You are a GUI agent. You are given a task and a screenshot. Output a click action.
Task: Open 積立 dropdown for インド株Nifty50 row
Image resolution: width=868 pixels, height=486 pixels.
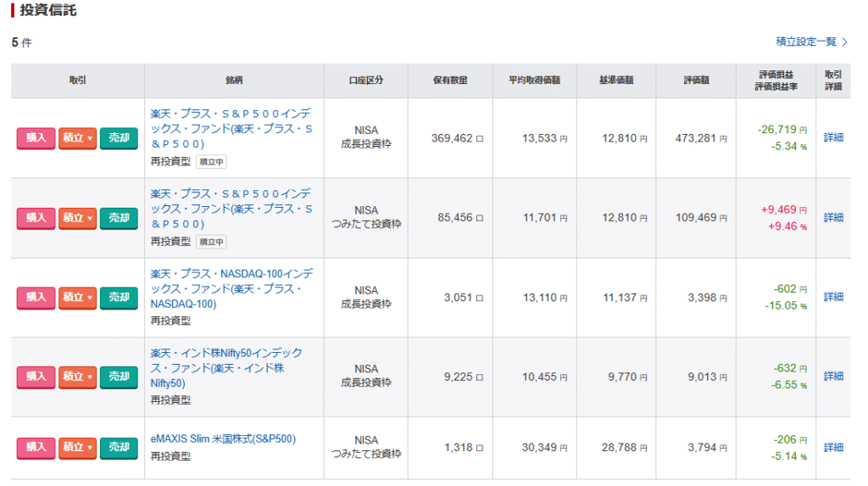(x=77, y=377)
